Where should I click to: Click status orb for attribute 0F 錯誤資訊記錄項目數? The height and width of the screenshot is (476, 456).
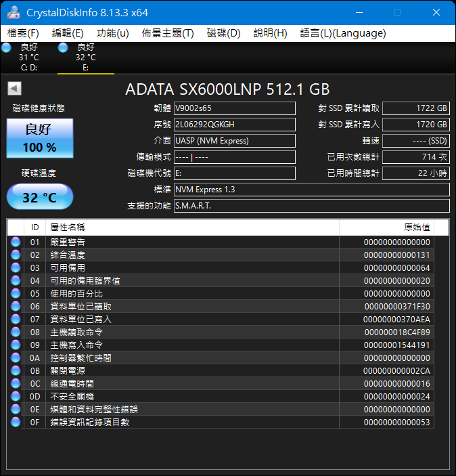[x=16, y=422]
